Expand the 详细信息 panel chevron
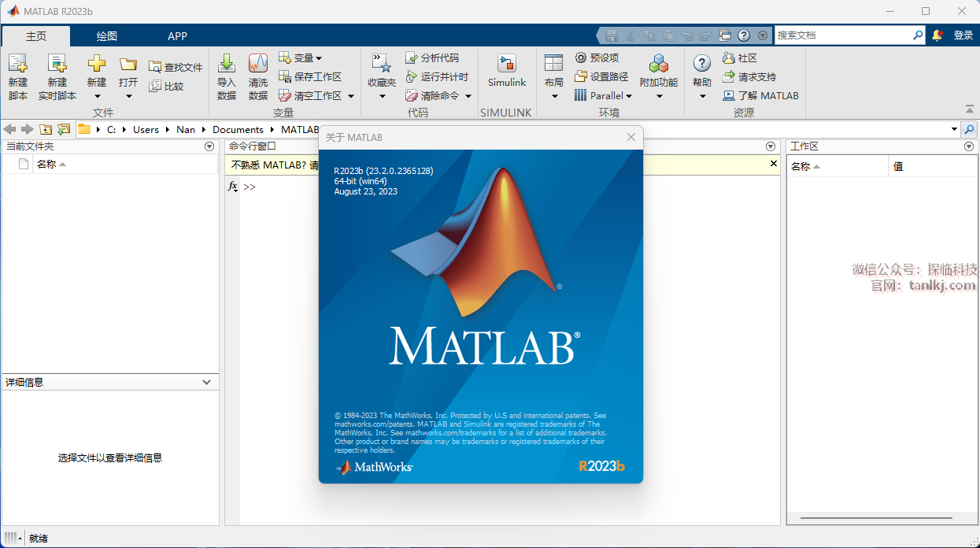980x548 pixels. [207, 382]
